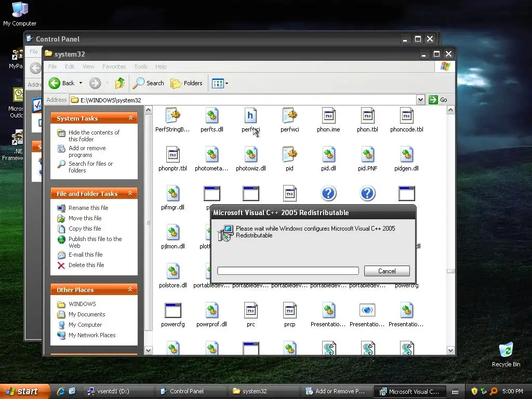Screen dimensions: 532x399
Task: Click Move this file
Action: point(85,218)
